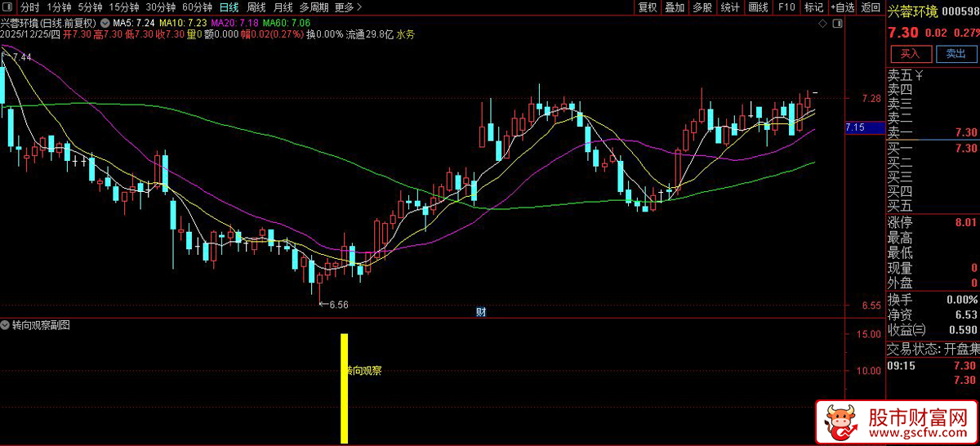Viewport: 980px width, 446px height.
Task: Click the MA20: 7.18 indicator label
Action: [x=234, y=23]
